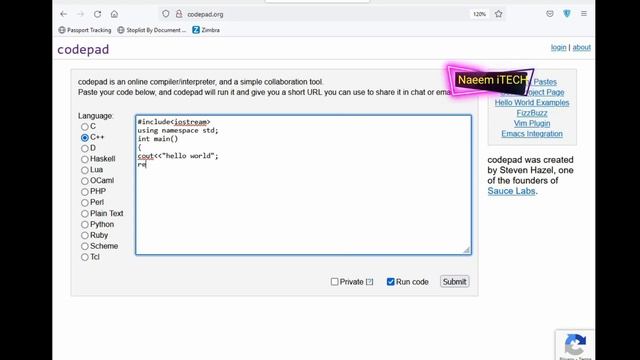
Task: Click the blue shield extension icon
Action: (x=567, y=14)
